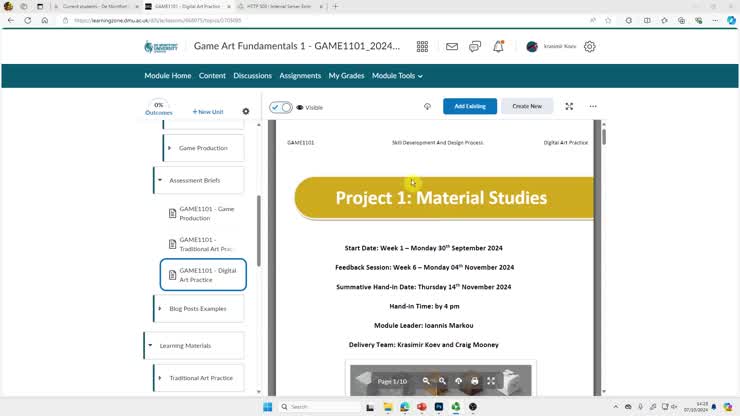Image resolution: width=740 pixels, height=416 pixels.
Task: Click the Create New button
Action: coord(527,106)
